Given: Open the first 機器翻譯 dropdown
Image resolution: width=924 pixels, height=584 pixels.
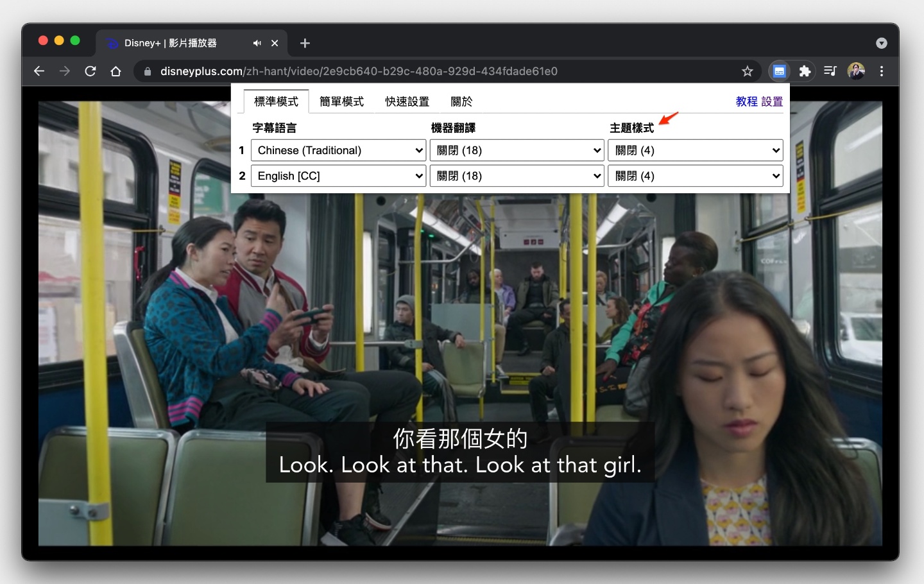Looking at the screenshot, I should [517, 150].
